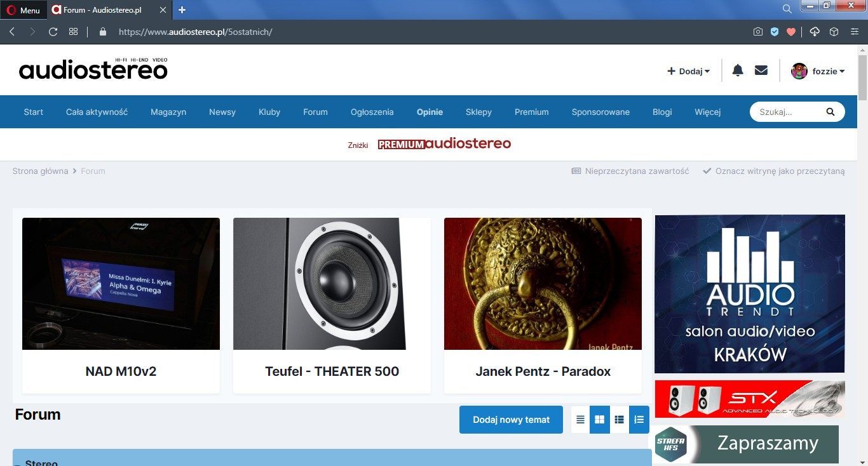Open Blogi menu item

click(x=662, y=112)
